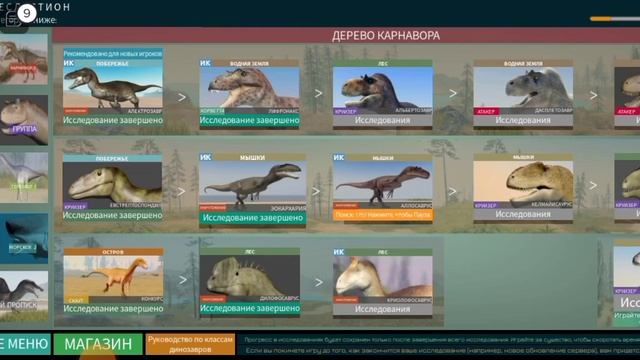Screen dimensions: 640x360
Task: Open the ГРУППА sidebar category
Action: point(24,120)
